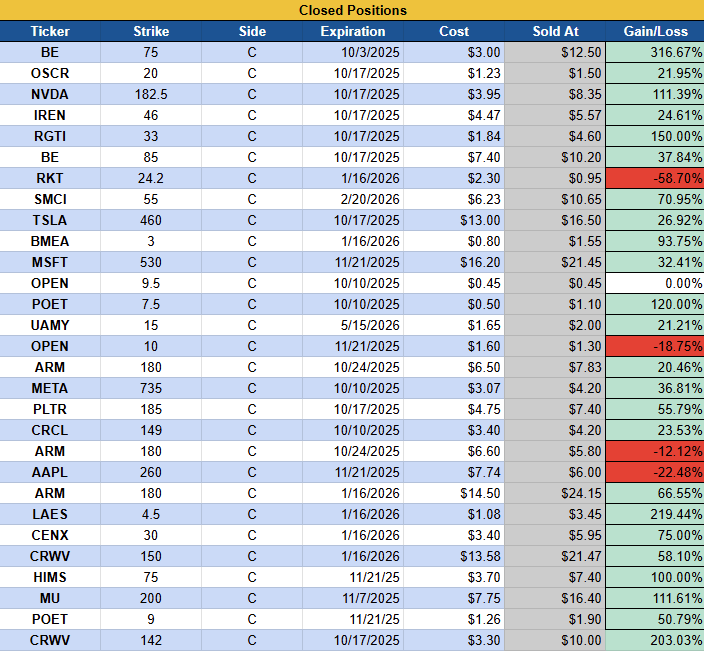
Task: Select the META ticker cell
Action: click(x=50, y=388)
